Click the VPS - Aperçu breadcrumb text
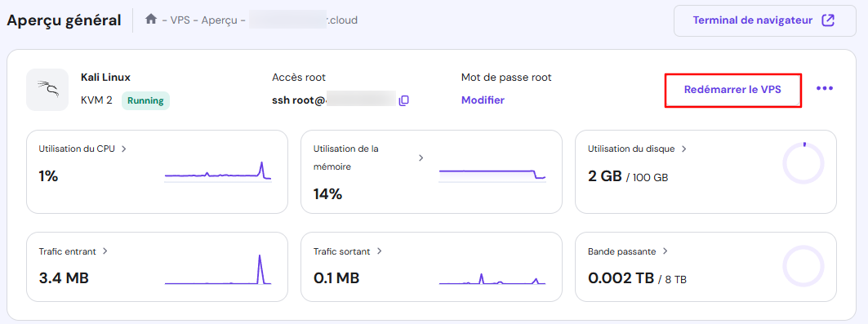 [x=203, y=20]
